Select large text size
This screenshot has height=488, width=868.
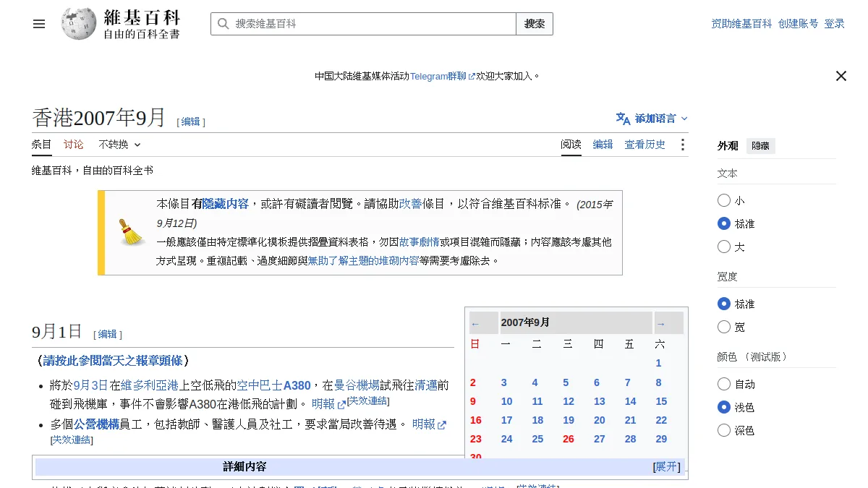click(724, 247)
